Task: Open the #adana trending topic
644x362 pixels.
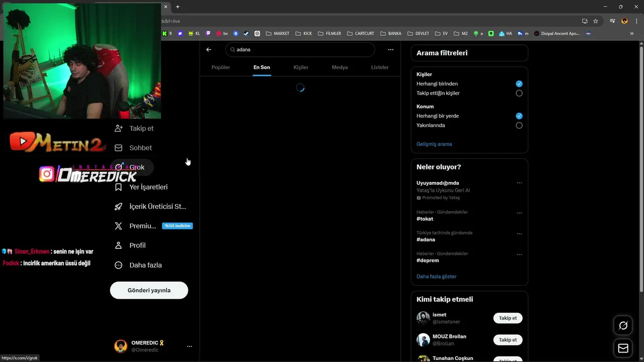Action: click(426, 240)
